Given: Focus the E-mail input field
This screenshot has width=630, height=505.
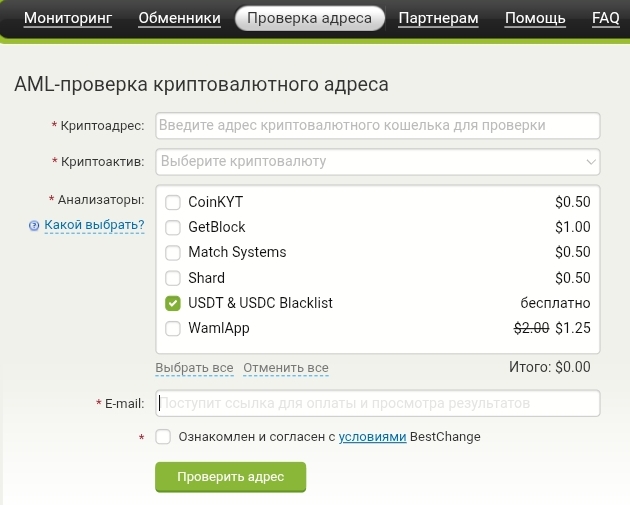Looking at the screenshot, I should click(378, 403).
